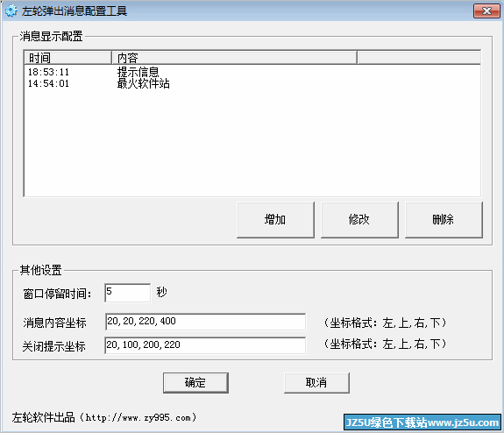This screenshot has width=504, height=433.
Task: Click the 删除 button
Action: (x=444, y=220)
